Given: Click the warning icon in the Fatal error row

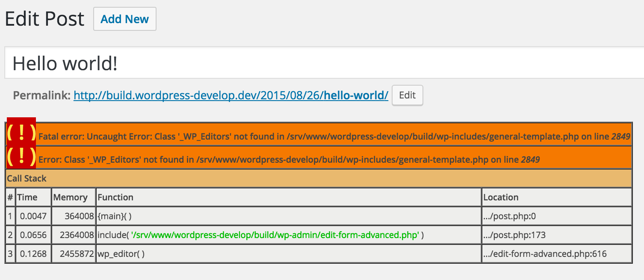Looking at the screenshot, I should pyautogui.click(x=21, y=133).
